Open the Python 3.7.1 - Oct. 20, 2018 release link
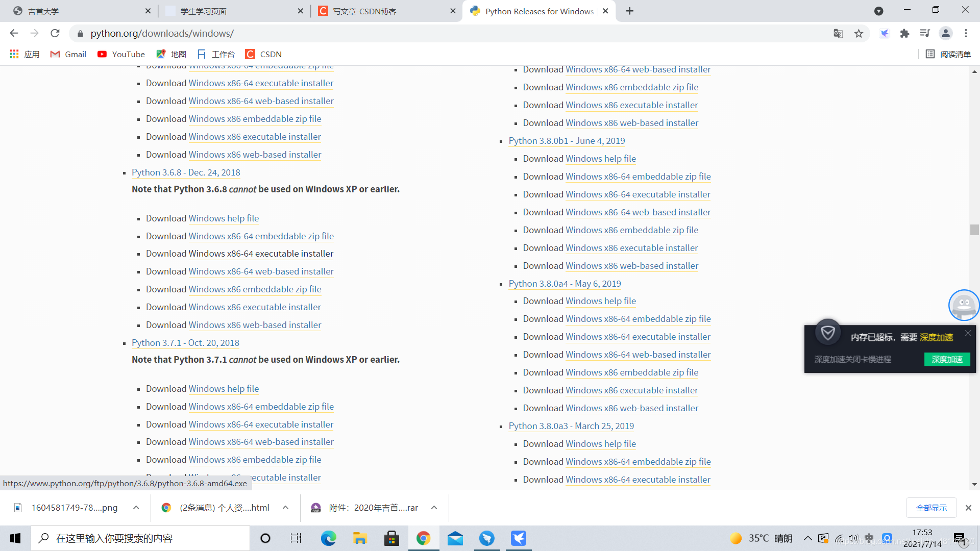Image resolution: width=980 pixels, height=551 pixels. (x=185, y=343)
